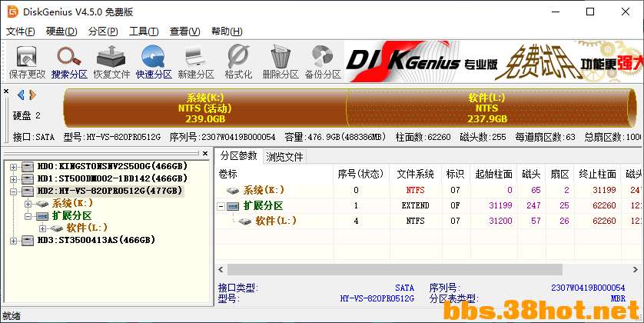Screen dimensions: 644x323
Task: Click serial number 2307W0419B000054 in details pane
Action: pos(588,288)
